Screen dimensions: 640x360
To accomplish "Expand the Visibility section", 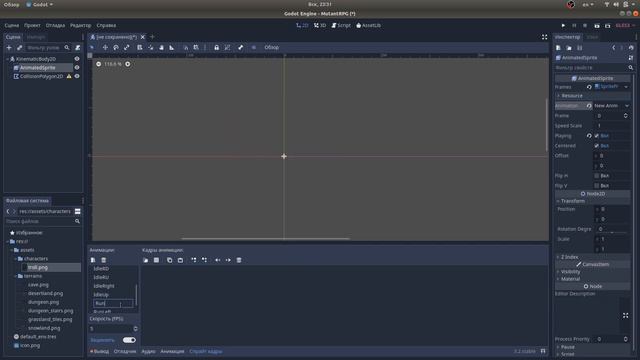I will point(592,271).
